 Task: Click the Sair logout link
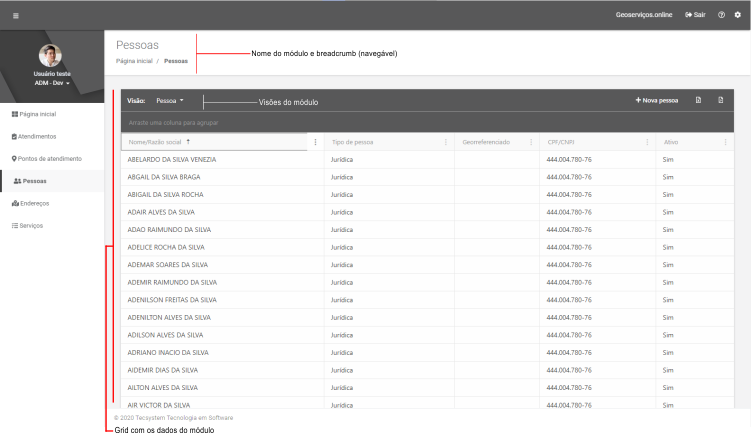[x=695, y=15]
